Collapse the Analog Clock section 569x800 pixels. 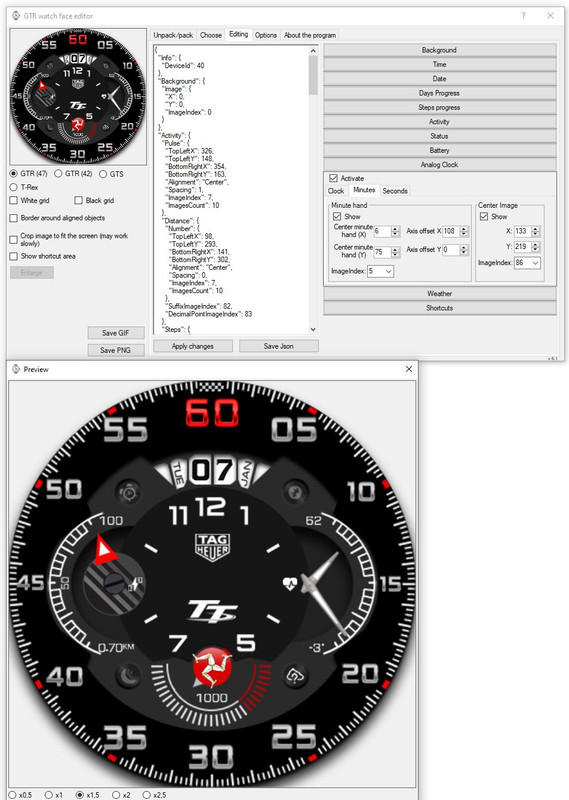coord(439,164)
